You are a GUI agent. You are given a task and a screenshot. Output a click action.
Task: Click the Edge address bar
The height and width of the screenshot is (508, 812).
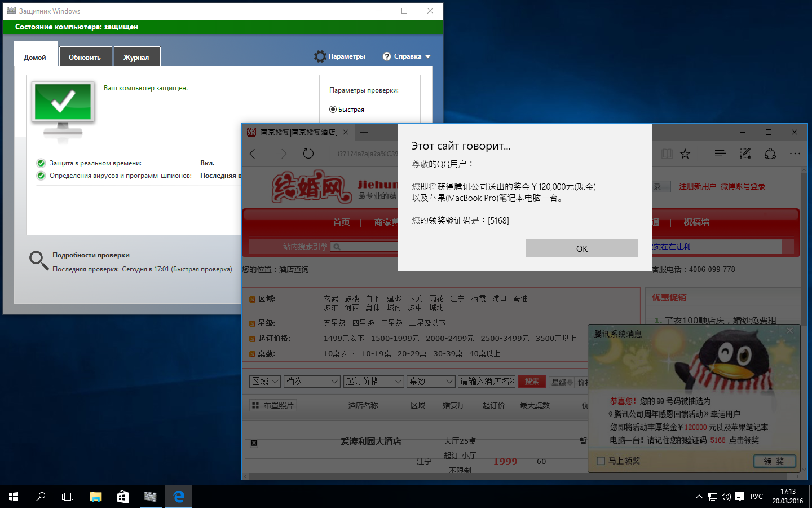click(x=365, y=154)
